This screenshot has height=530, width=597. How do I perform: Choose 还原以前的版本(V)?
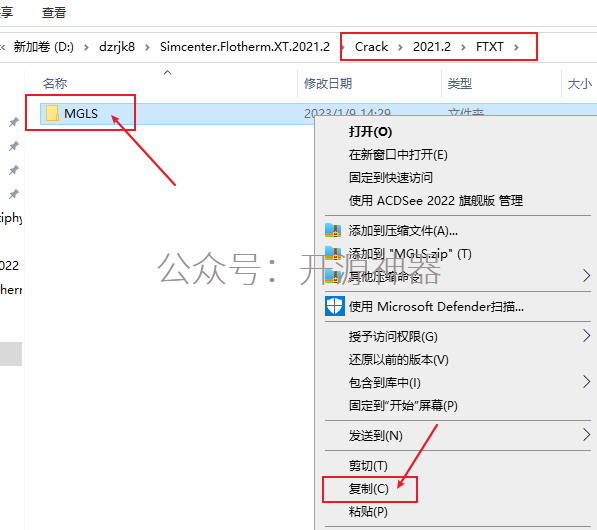click(x=398, y=359)
